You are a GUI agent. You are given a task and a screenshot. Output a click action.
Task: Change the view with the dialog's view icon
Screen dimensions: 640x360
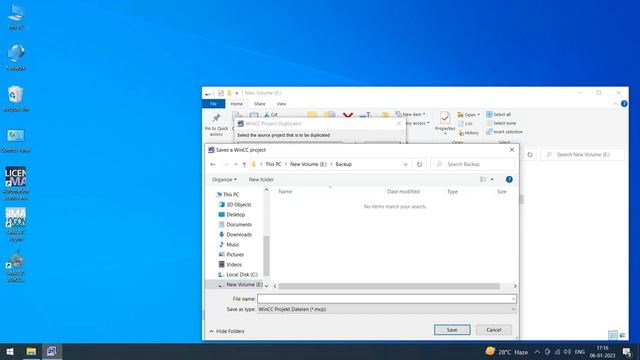[x=483, y=180]
